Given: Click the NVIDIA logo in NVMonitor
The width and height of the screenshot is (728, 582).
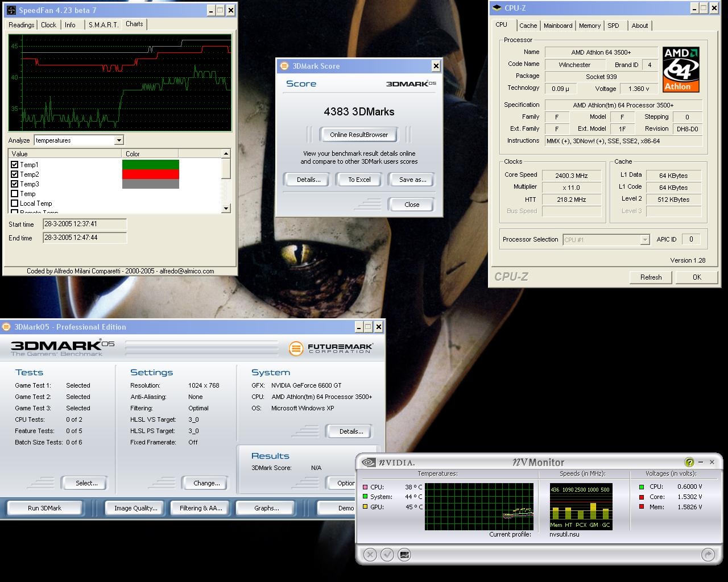Looking at the screenshot, I should [389, 463].
